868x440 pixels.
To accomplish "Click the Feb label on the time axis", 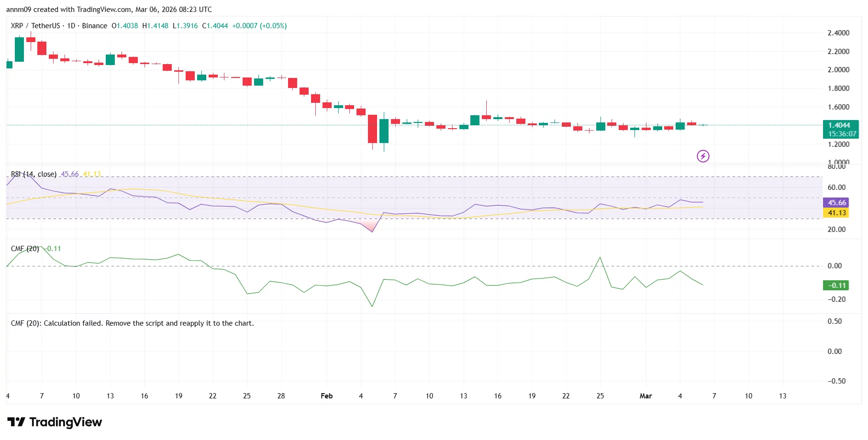I will (327, 396).
